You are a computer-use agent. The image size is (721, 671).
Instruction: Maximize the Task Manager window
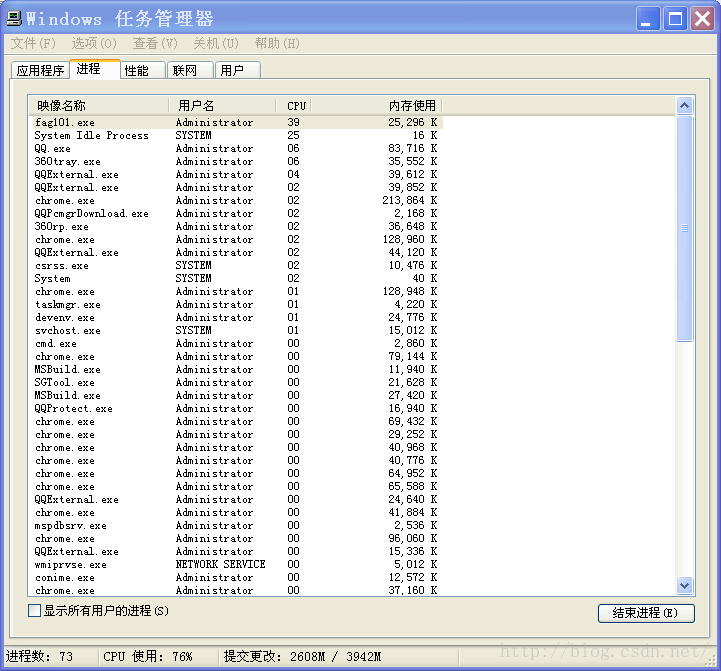click(x=675, y=19)
